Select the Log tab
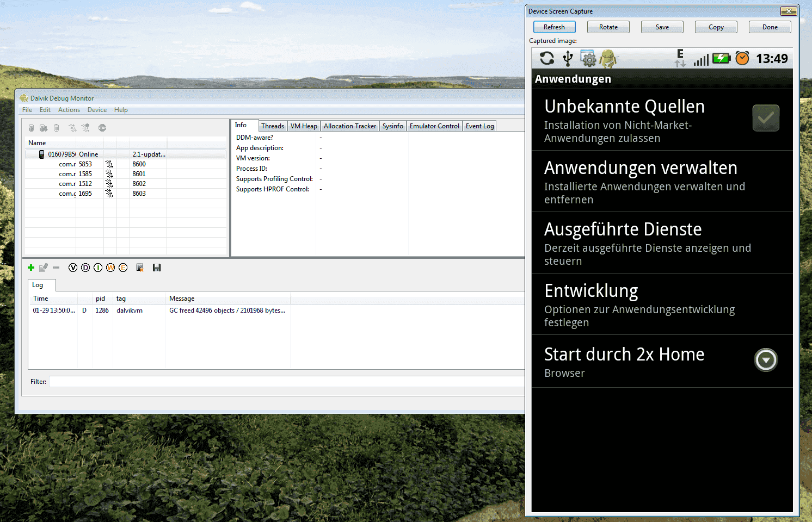The width and height of the screenshot is (812, 522). (x=41, y=285)
